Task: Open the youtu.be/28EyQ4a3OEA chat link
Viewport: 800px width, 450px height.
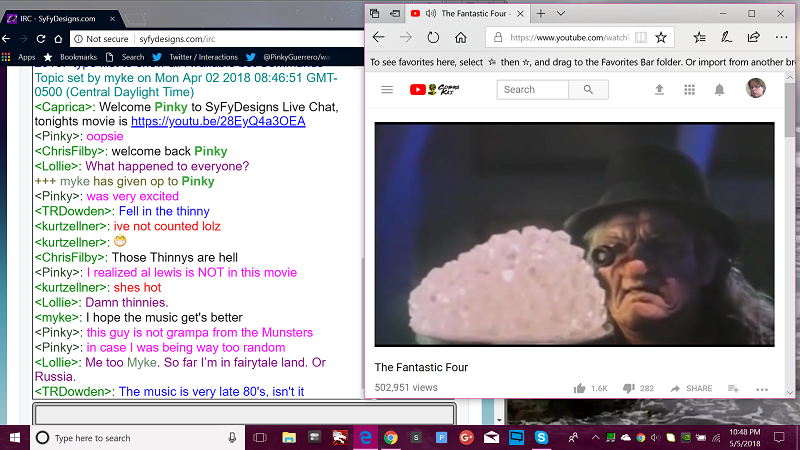Action: 218,121
